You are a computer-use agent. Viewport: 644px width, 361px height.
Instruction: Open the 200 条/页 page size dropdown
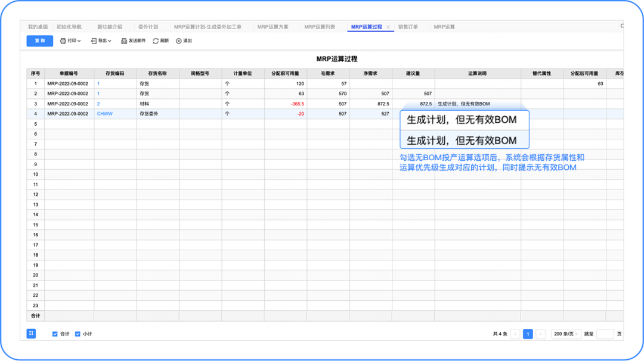point(565,334)
